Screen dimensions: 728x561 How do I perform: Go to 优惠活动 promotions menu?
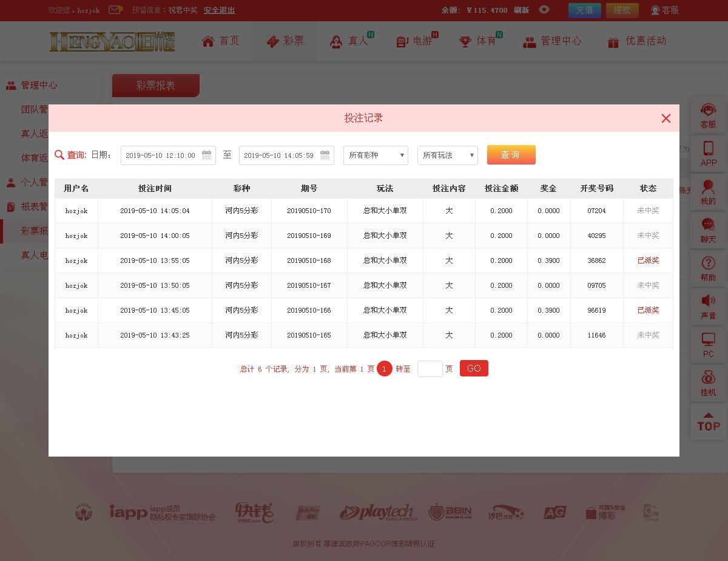(636, 41)
